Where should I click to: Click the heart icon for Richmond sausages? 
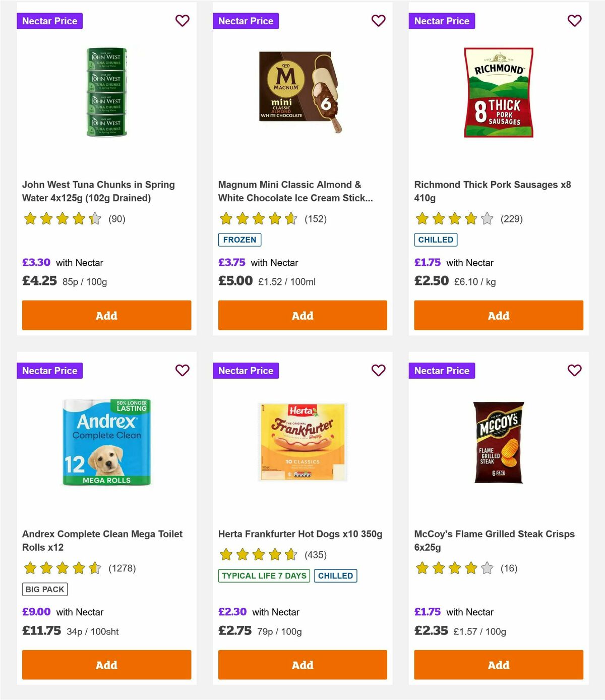click(x=574, y=21)
